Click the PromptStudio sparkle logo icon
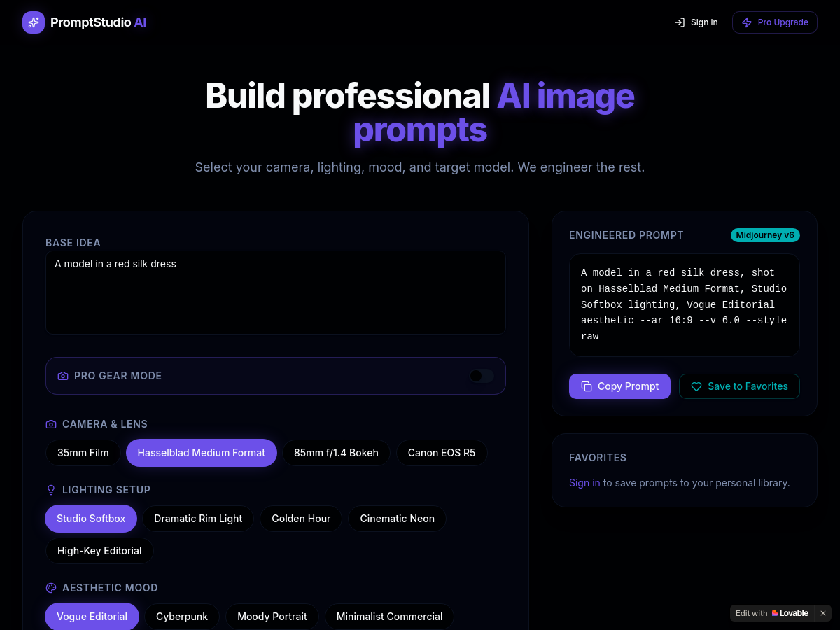The height and width of the screenshot is (630, 840). click(34, 22)
